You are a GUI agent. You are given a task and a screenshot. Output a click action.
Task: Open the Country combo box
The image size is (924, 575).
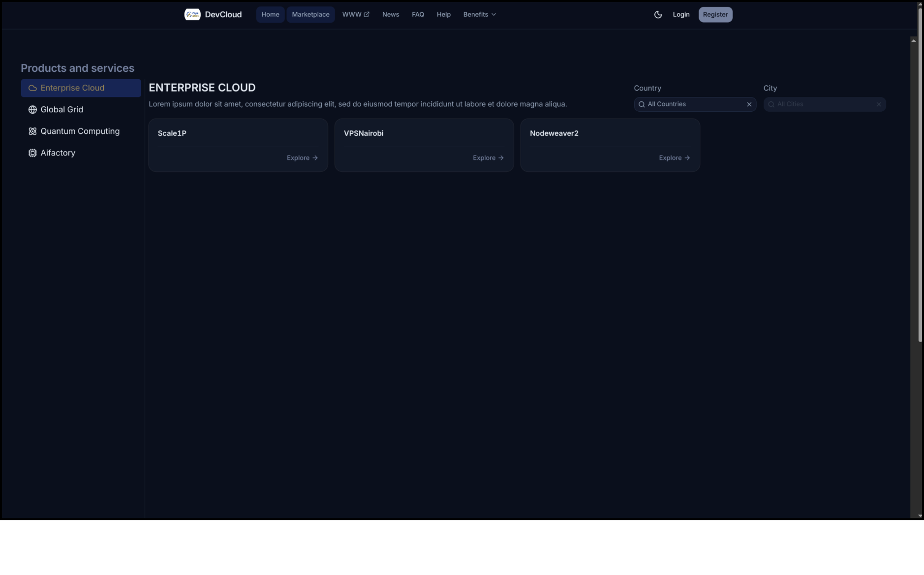695,104
